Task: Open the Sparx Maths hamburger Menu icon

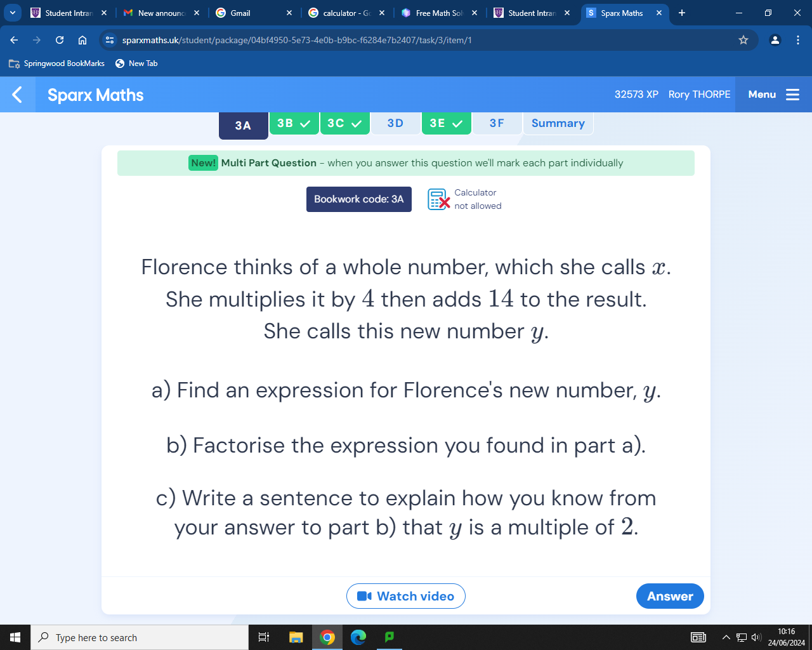Action: 792,94
